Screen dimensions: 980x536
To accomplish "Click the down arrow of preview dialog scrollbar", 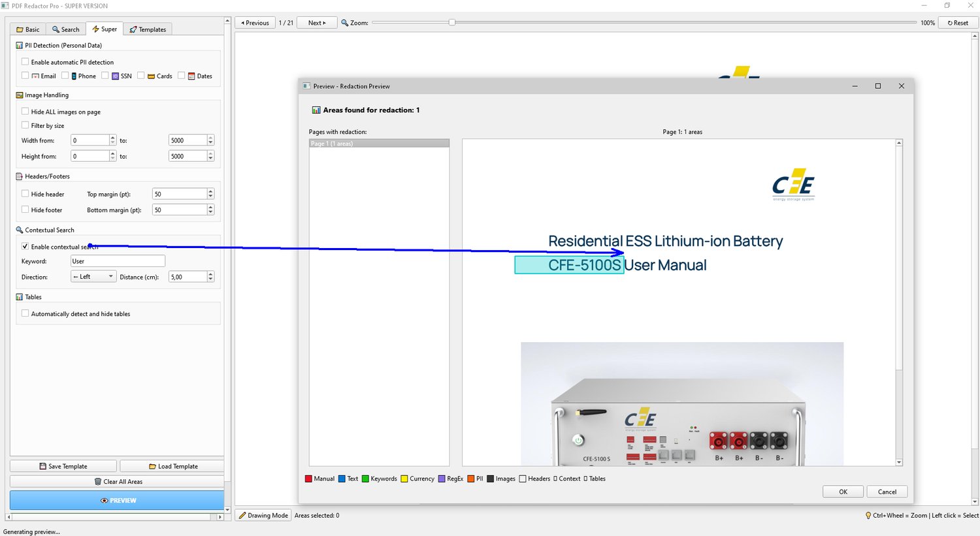I will click(899, 462).
